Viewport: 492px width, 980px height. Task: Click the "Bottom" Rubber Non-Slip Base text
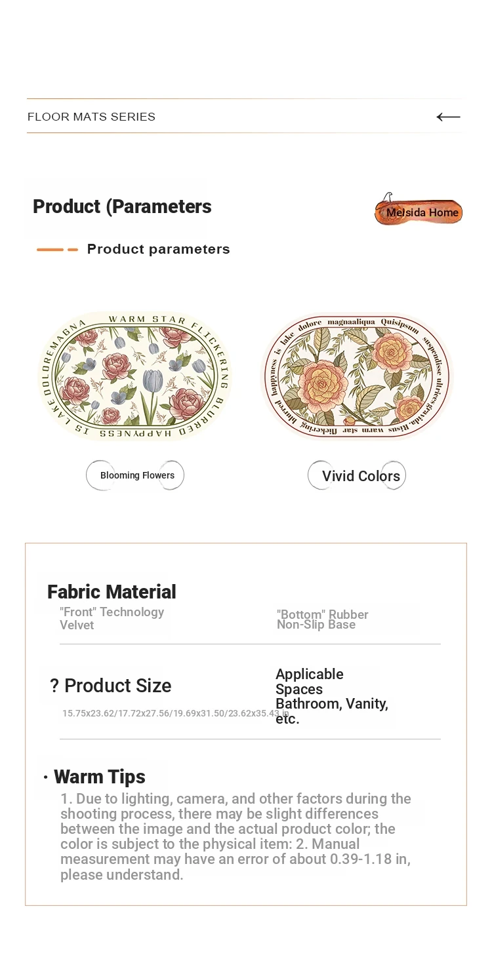(x=323, y=619)
